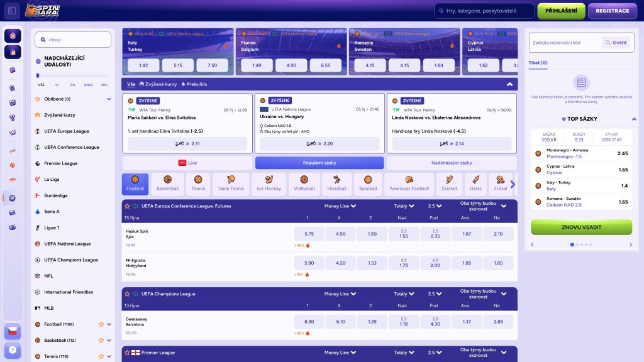Select the Prebuilds filter tab
Viewport: 644px width, 362px height.
[194, 84]
